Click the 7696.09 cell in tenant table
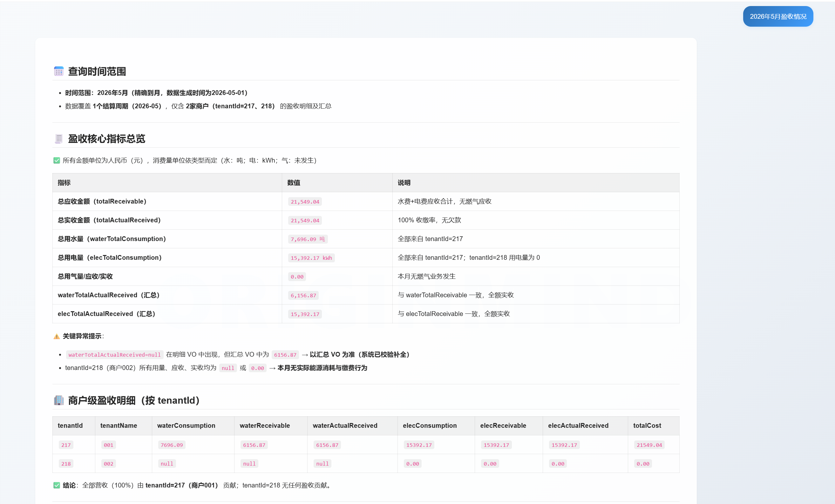This screenshot has width=835, height=504. (172, 445)
